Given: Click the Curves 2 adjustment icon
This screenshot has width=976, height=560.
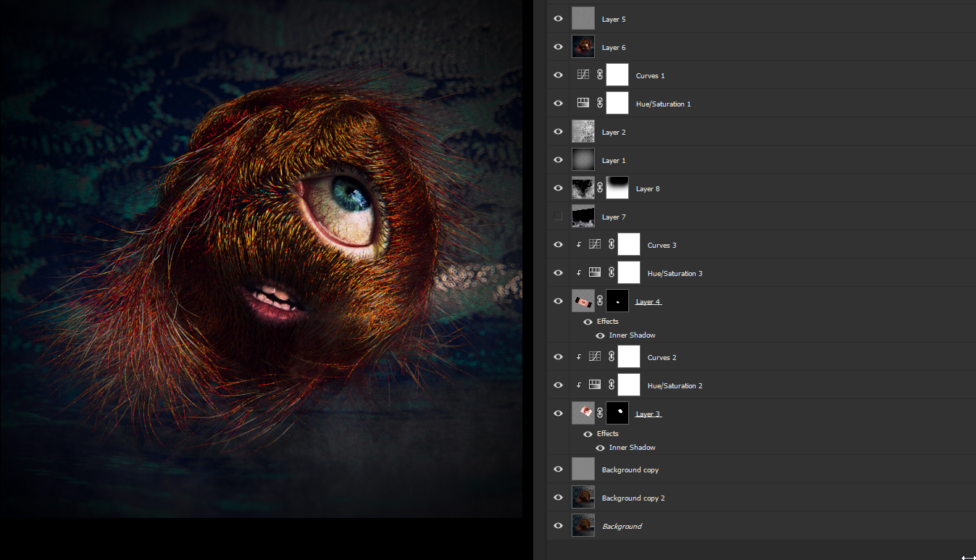Looking at the screenshot, I should point(594,356).
